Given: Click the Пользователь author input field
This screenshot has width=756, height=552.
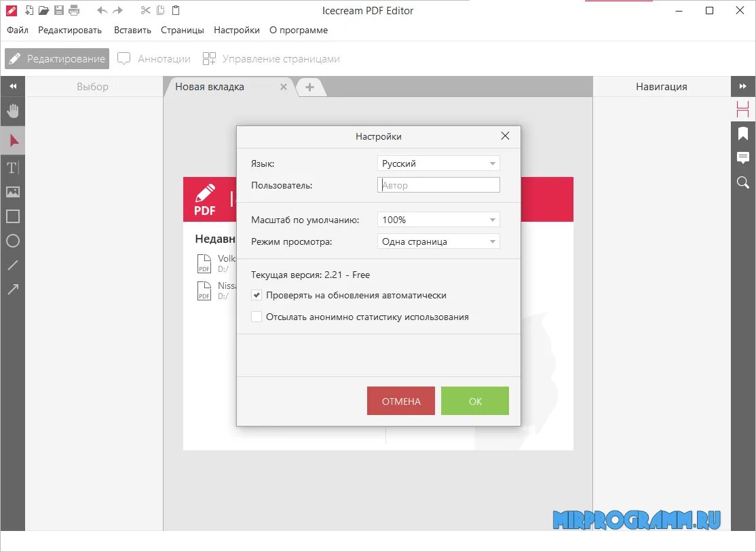Looking at the screenshot, I should [x=438, y=185].
